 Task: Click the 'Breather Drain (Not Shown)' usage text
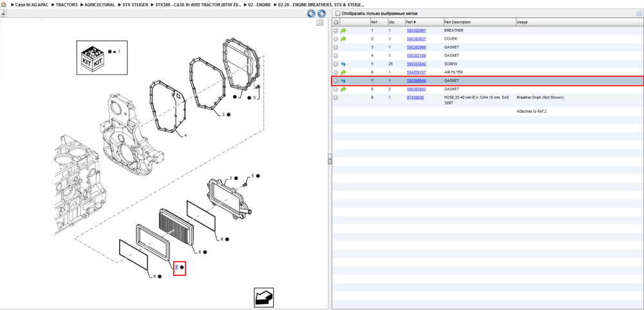pos(540,97)
